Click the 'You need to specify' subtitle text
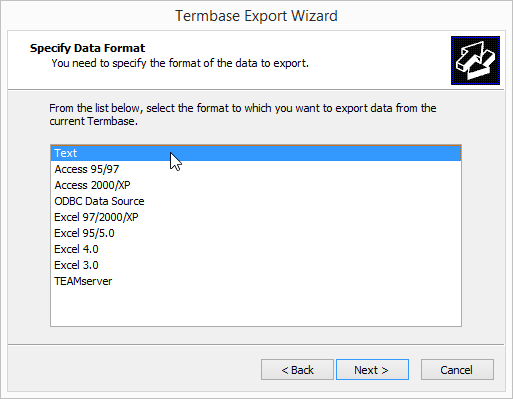Viewport: 513px width, 399px height. (180, 63)
